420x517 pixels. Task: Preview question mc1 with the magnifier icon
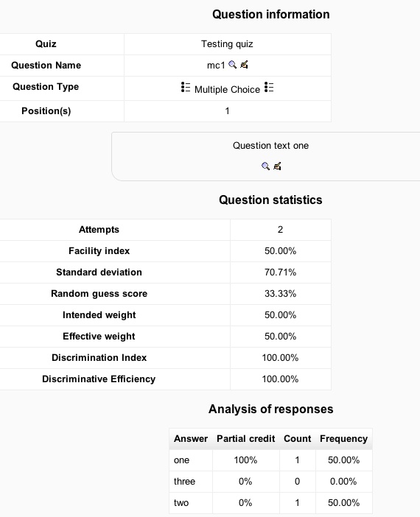[233, 65]
